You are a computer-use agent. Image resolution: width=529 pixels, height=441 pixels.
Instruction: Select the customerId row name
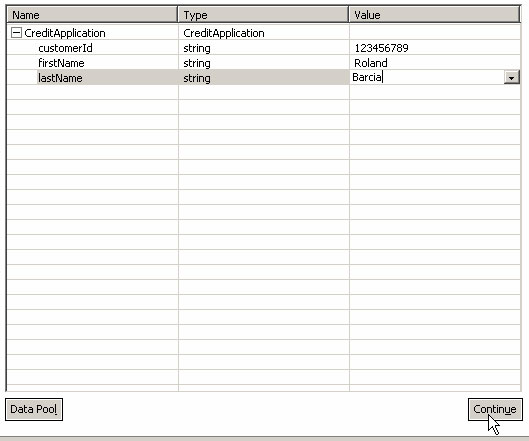(65, 48)
